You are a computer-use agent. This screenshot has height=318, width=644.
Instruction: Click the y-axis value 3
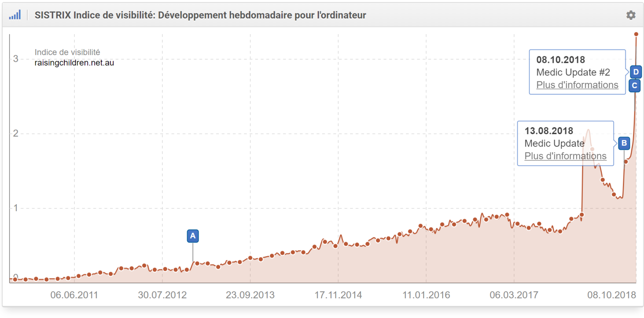pos(16,59)
